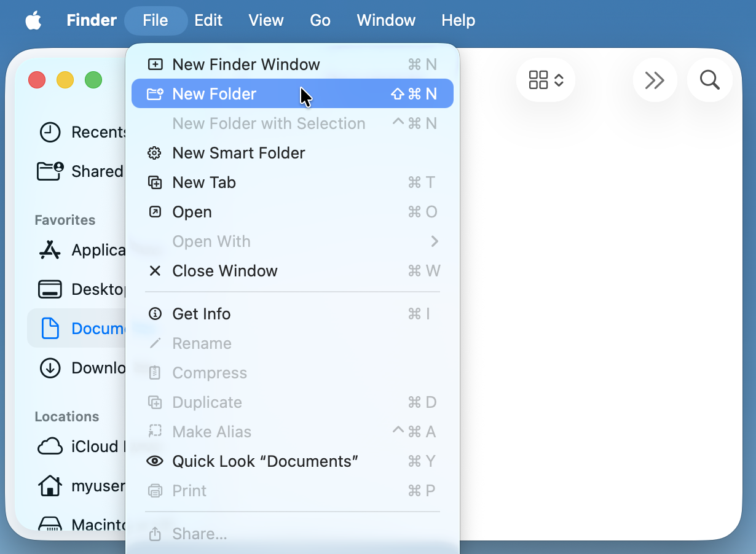Click the Close Window X icon
756x554 pixels.
[x=155, y=271]
